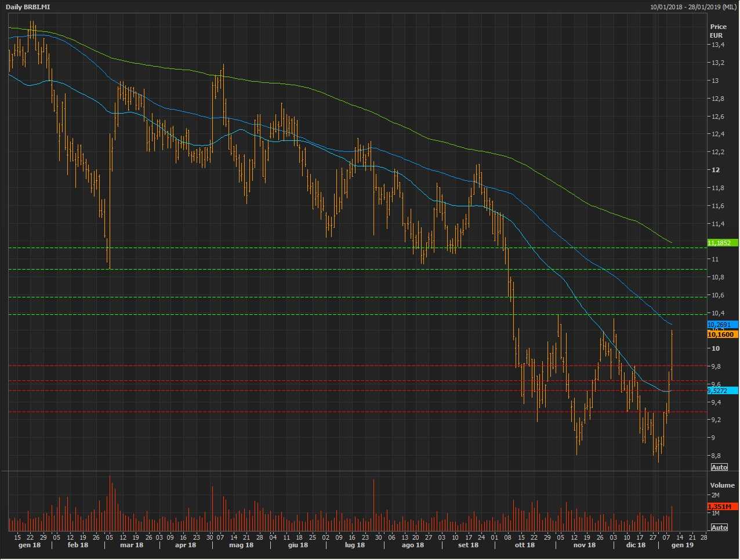The image size is (740, 560).
Task: Click the set 18 month label
Action: point(468,546)
